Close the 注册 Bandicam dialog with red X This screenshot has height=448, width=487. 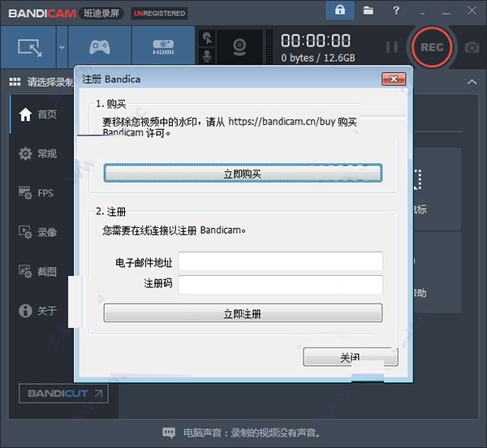tap(394, 80)
